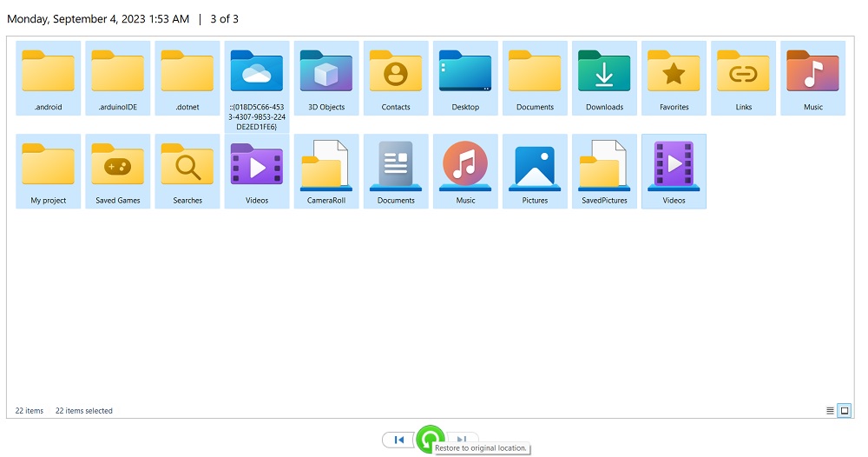The image size is (868, 457).
Task: Select the Links folder
Action: pos(744,78)
